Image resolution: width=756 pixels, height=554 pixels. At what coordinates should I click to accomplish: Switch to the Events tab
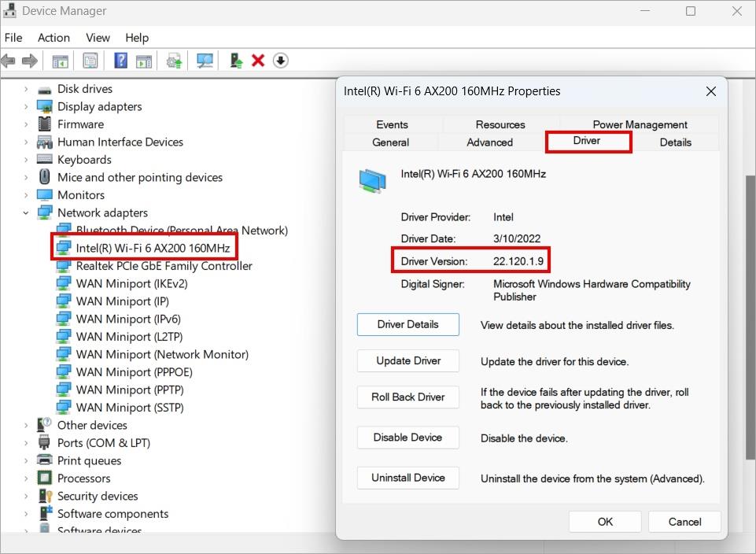coord(393,124)
